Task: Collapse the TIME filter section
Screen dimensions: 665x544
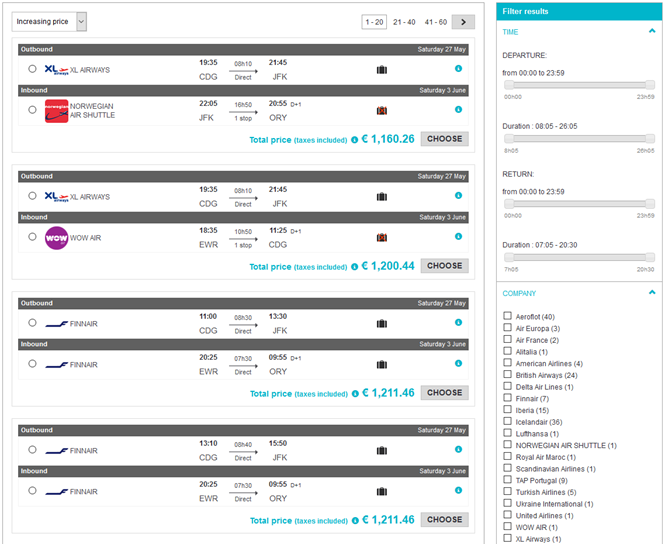Action: pos(651,32)
